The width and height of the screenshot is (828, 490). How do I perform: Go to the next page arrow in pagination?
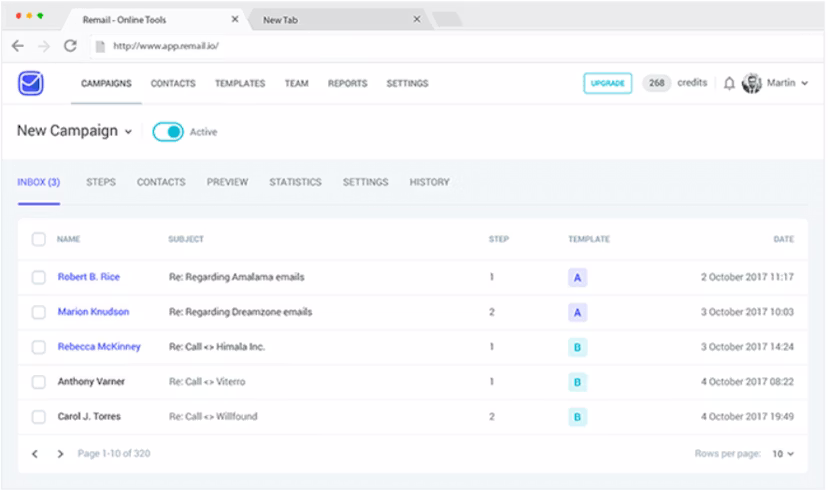(x=60, y=454)
